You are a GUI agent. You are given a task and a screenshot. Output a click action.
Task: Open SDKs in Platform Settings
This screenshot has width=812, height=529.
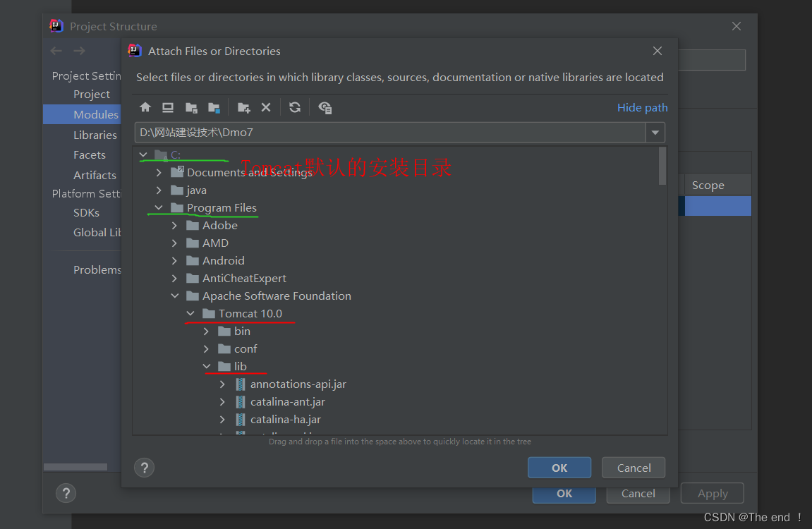pyautogui.click(x=86, y=213)
